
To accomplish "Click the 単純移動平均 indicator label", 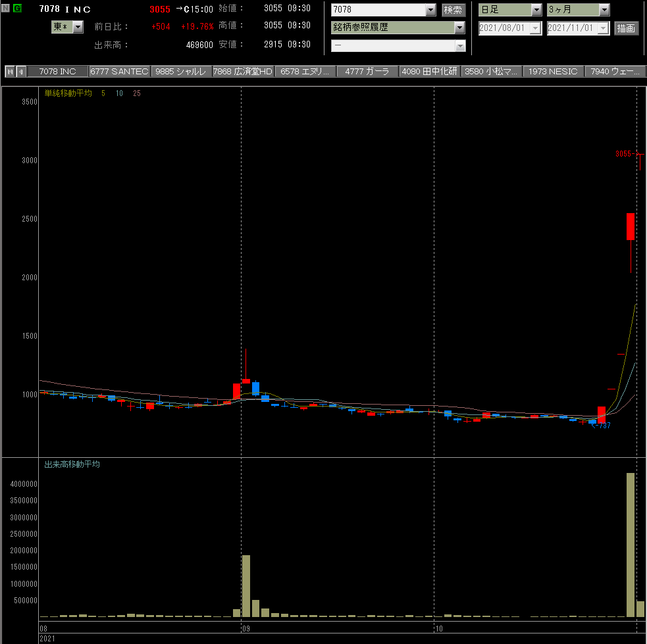I will pyautogui.click(x=68, y=93).
